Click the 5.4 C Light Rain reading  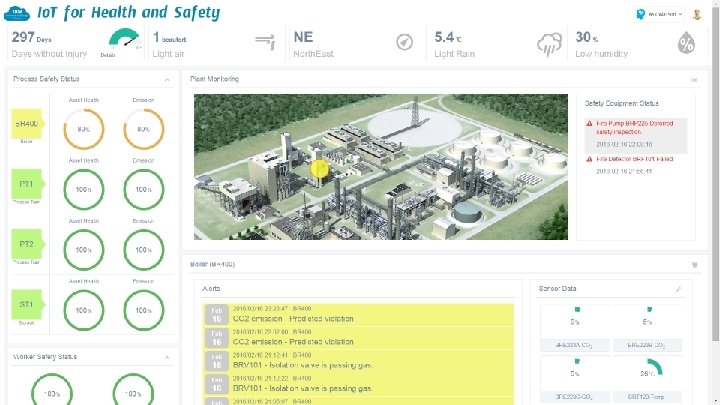pos(455,45)
